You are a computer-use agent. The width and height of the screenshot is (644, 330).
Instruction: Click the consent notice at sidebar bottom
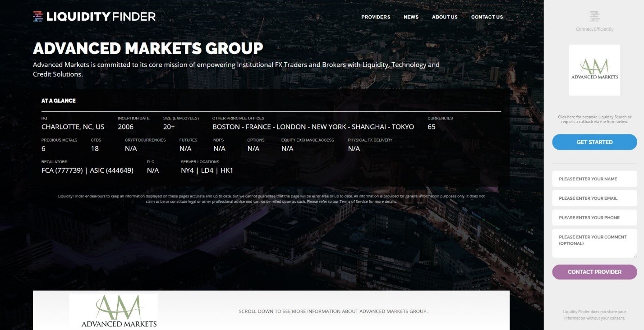click(x=594, y=315)
